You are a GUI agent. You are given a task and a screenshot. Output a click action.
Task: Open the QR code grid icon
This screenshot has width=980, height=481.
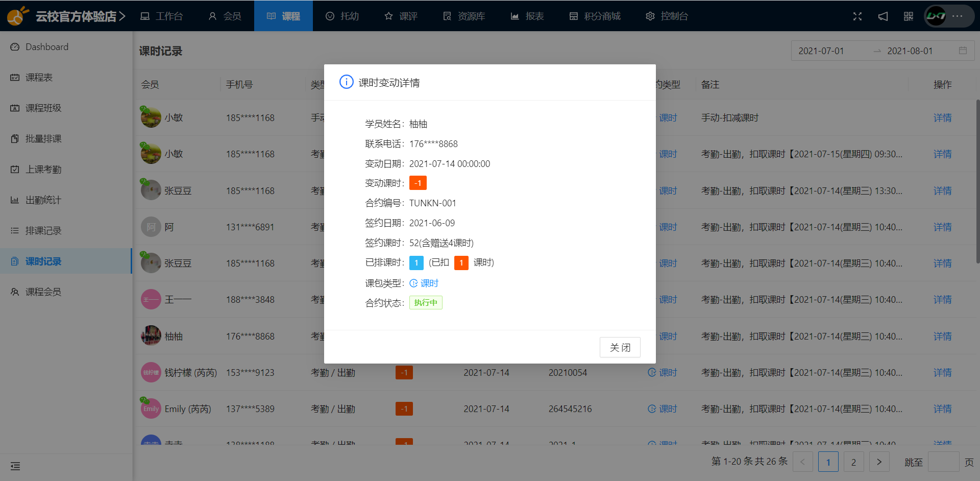pos(909,16)
